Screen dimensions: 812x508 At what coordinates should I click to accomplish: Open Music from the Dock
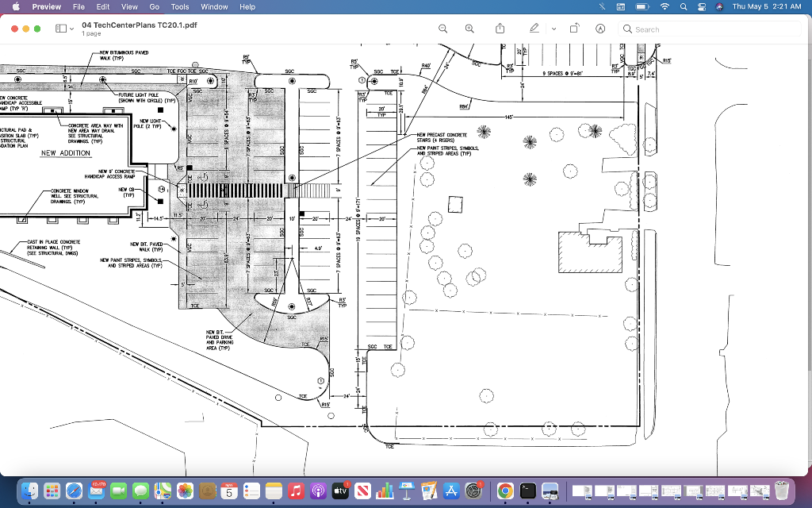click(x=296, y=491)
